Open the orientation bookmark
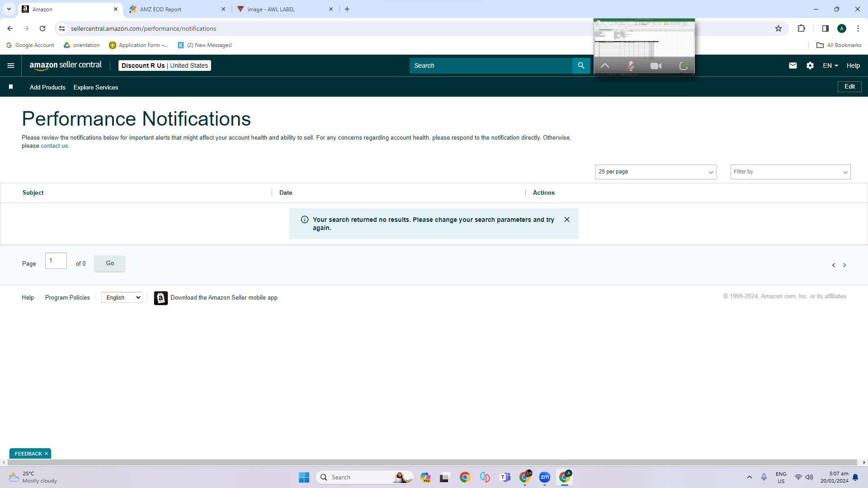868x488 pixels. (81, 45)
